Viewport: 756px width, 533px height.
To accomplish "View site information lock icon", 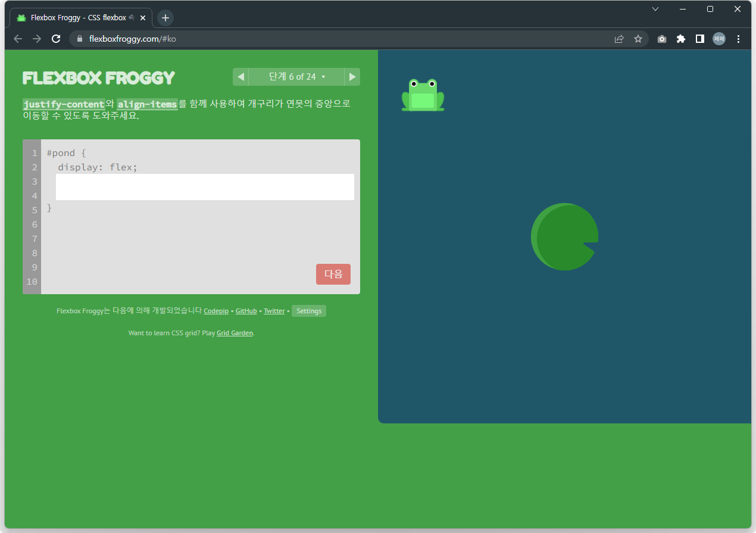I will pyautogui.click(x=80, y=39).
